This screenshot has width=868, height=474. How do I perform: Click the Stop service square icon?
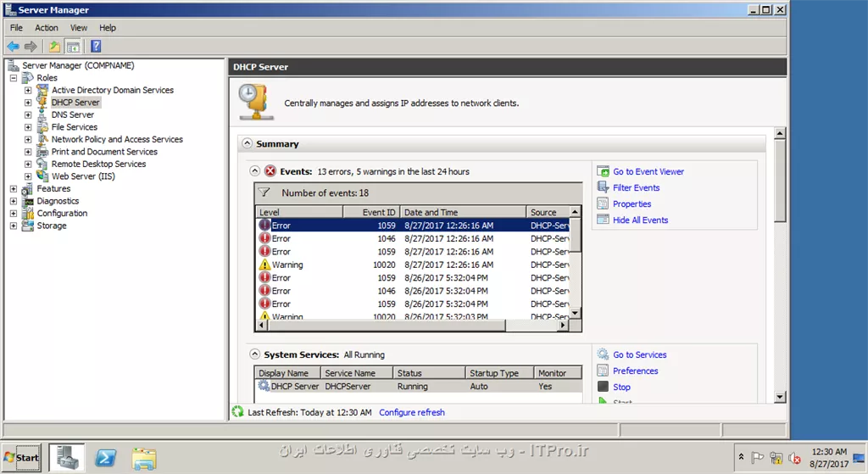coord(603,387)
